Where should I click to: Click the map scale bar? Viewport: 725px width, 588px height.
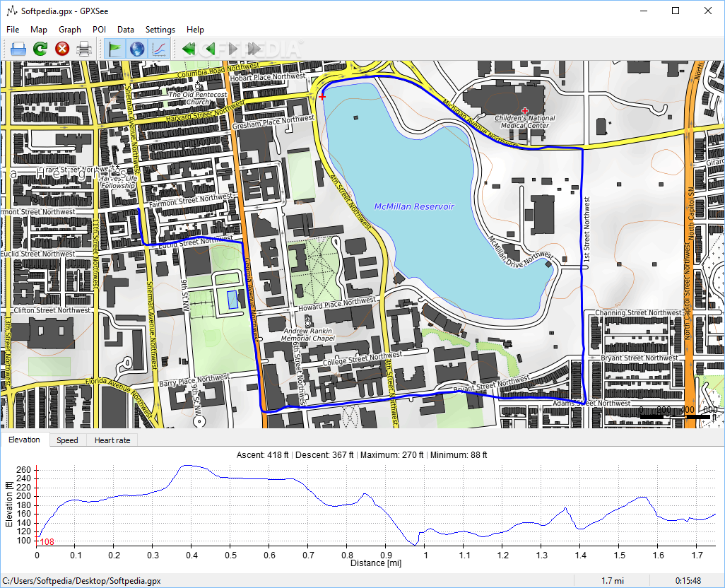point(675,417)
